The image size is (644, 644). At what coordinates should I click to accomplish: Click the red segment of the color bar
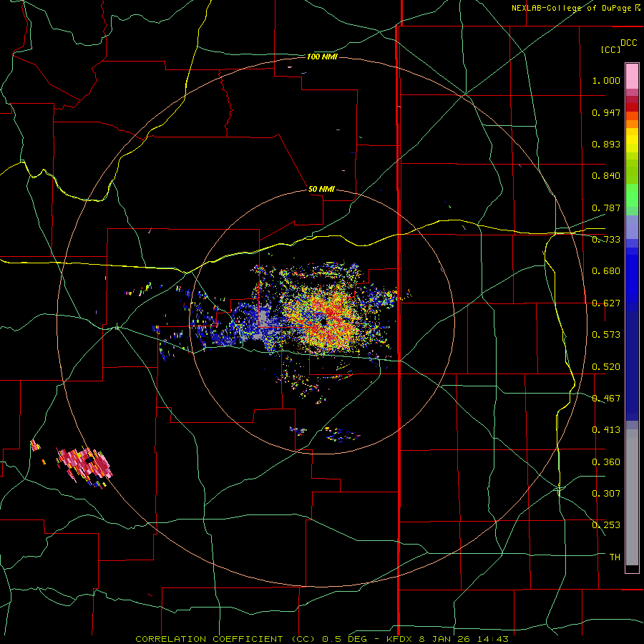point(632,107)
